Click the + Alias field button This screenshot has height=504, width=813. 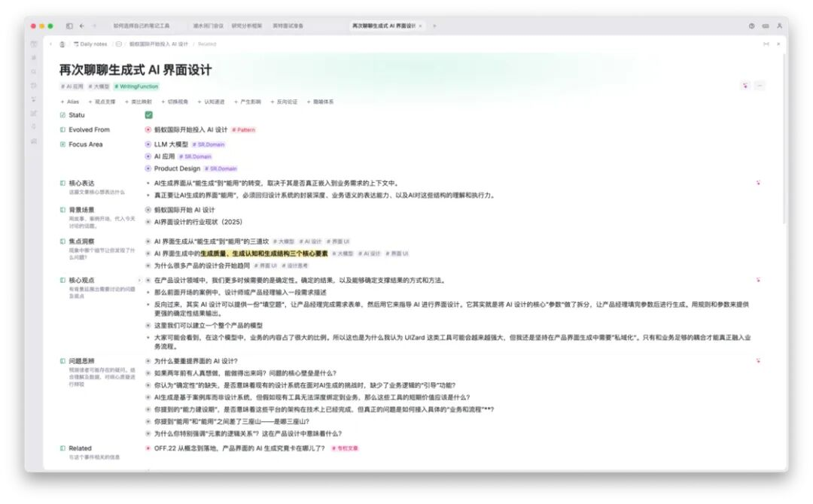pos(69,102)
